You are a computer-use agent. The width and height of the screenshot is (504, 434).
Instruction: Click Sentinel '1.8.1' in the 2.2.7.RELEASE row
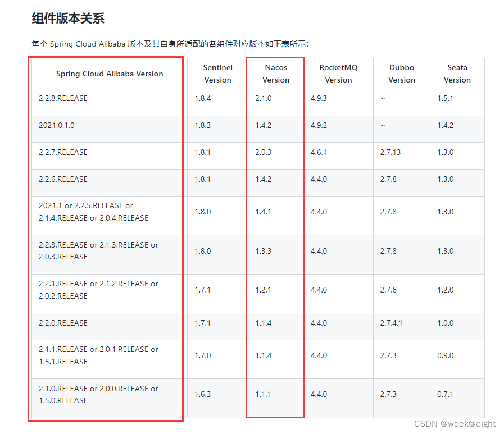coord(202,152)
